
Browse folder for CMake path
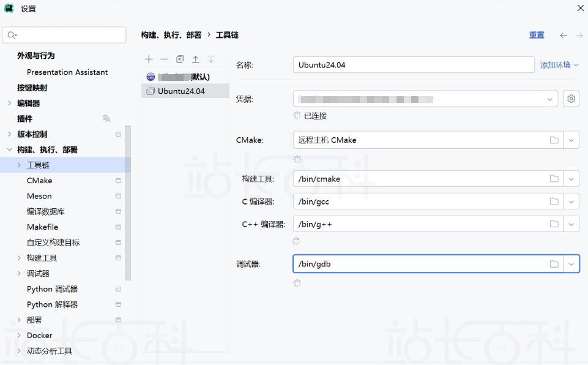tap(554, 140)
